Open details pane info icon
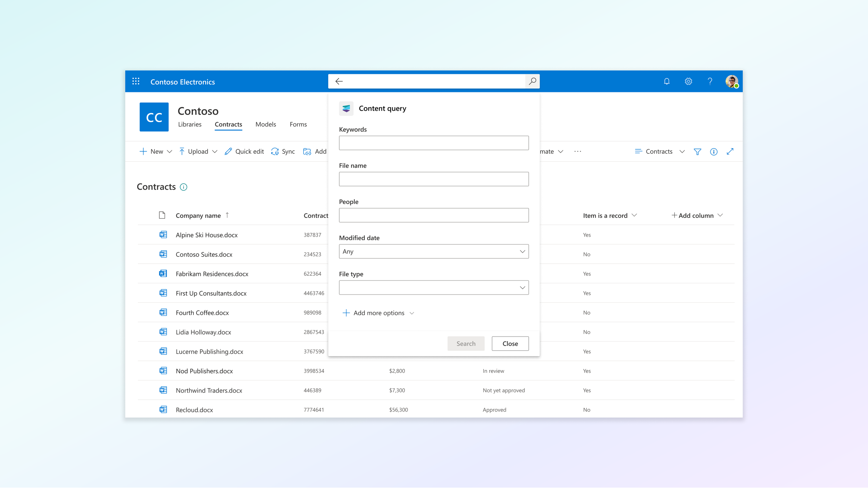Viewport: 868px width, 488px height. 714,152
